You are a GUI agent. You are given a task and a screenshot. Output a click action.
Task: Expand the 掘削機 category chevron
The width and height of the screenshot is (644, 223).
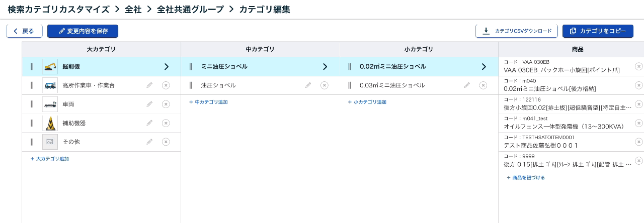click(x=167, y=66)
